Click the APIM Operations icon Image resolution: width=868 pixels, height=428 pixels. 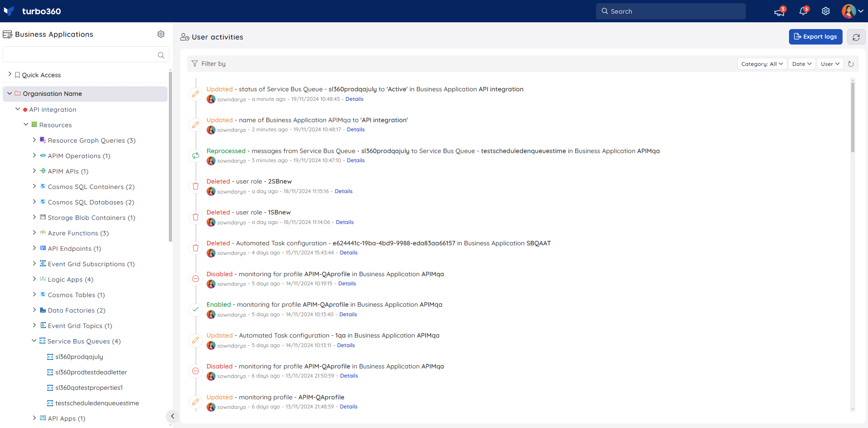click(43, 155)
